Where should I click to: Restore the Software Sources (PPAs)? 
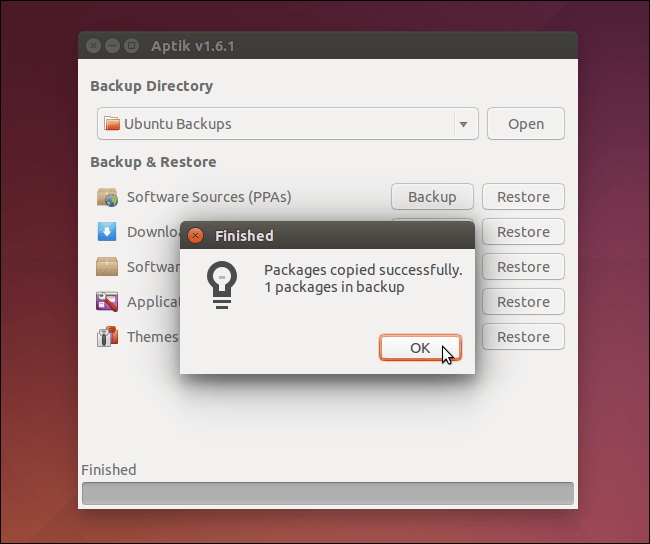(x=523, y=197)
